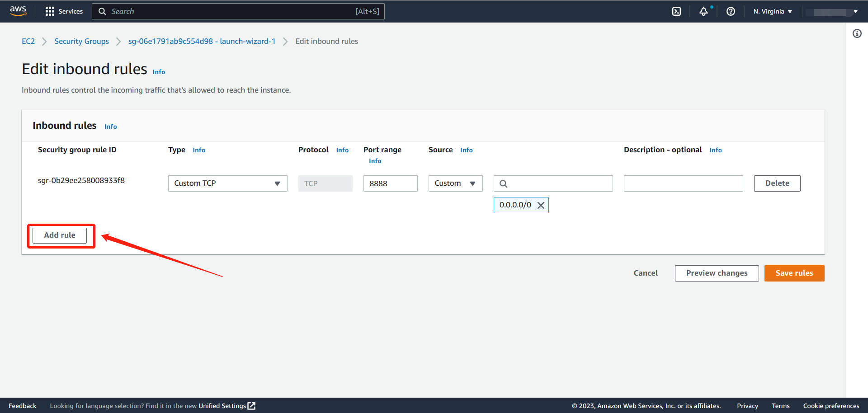Open the notifications bell

[703, 11]
